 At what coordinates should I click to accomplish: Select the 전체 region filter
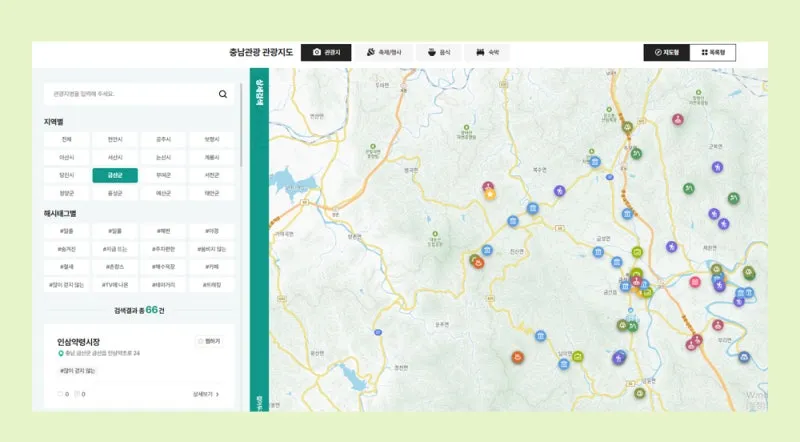(66, 139)
